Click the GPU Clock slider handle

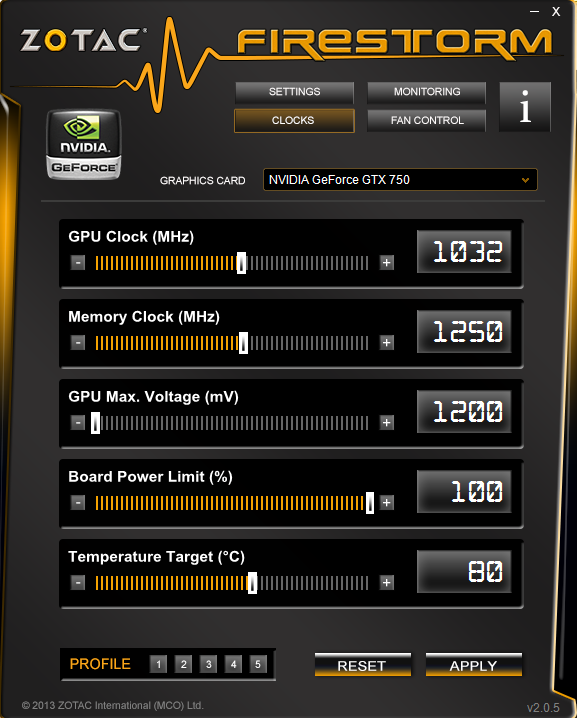[x=241, y=263]
